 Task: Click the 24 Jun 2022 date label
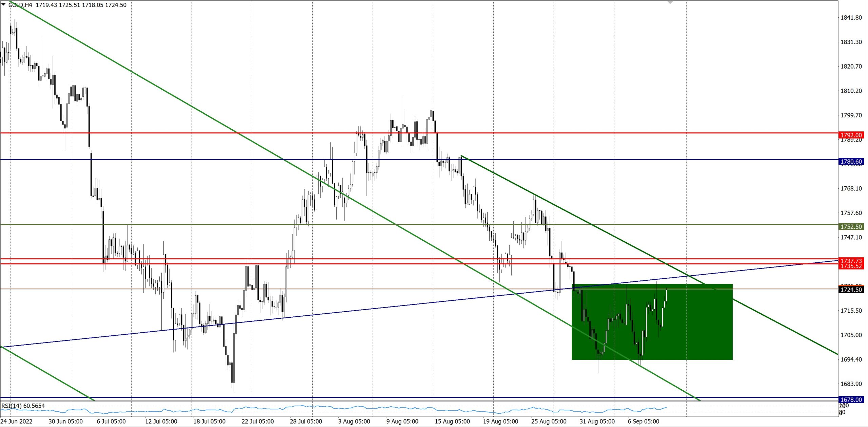(x=17, y=421)
